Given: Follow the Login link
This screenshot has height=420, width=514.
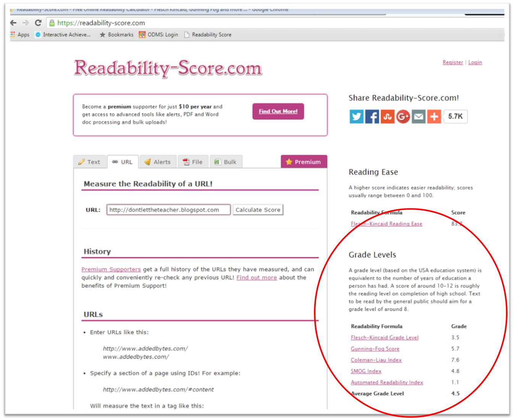Looking at the screenshot, I should click(475, 62).
